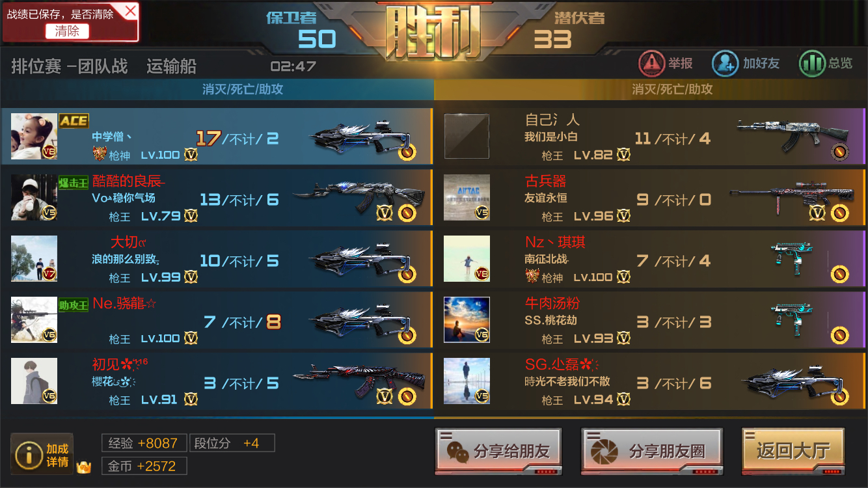The height and width of the screenshot is (488, 868).
Task: Click sniper rifle weapon image of 古兵器
Action: pyautogui.click(x=791, y=193)
